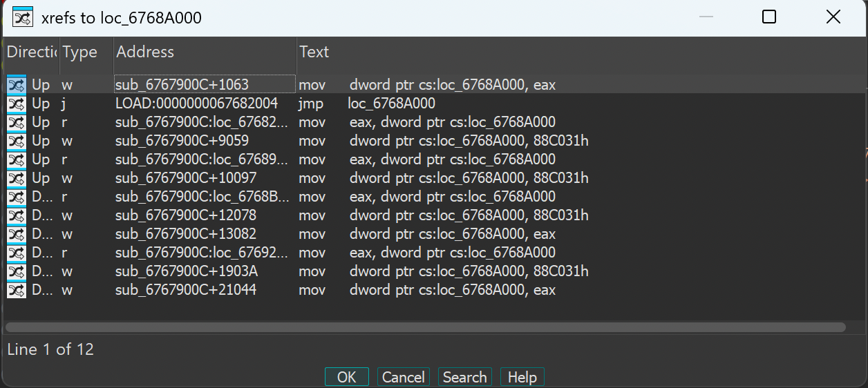The width and height of the screenshot is (868, 388).
Task: Click the xrefs dialog title bar icon
Action: (23, 17)
